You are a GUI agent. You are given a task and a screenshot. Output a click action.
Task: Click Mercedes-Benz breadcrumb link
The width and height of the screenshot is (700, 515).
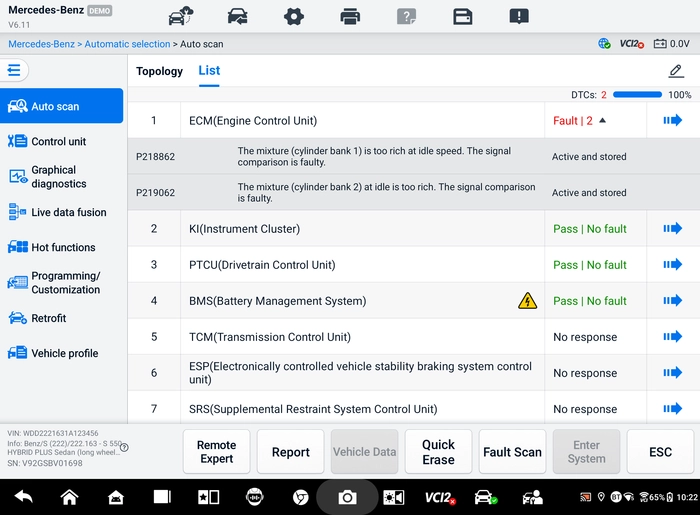click(42, 44)
